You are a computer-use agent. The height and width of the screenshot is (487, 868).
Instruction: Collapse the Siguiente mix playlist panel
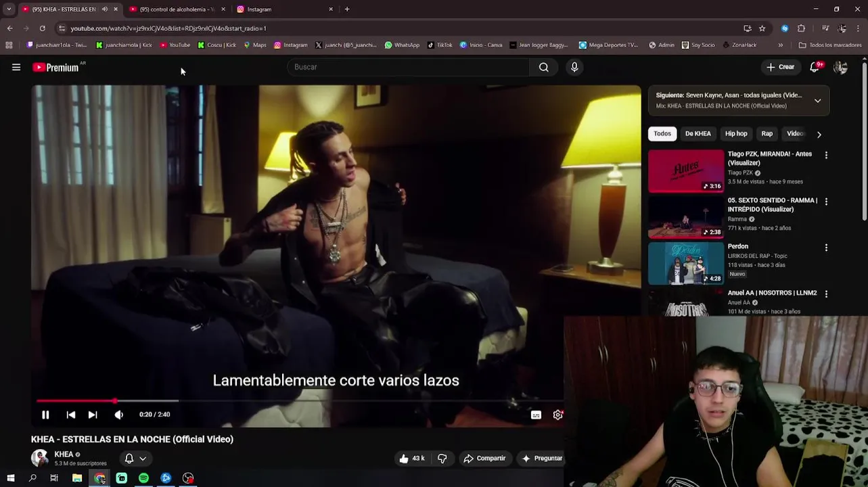coord(817,101)
